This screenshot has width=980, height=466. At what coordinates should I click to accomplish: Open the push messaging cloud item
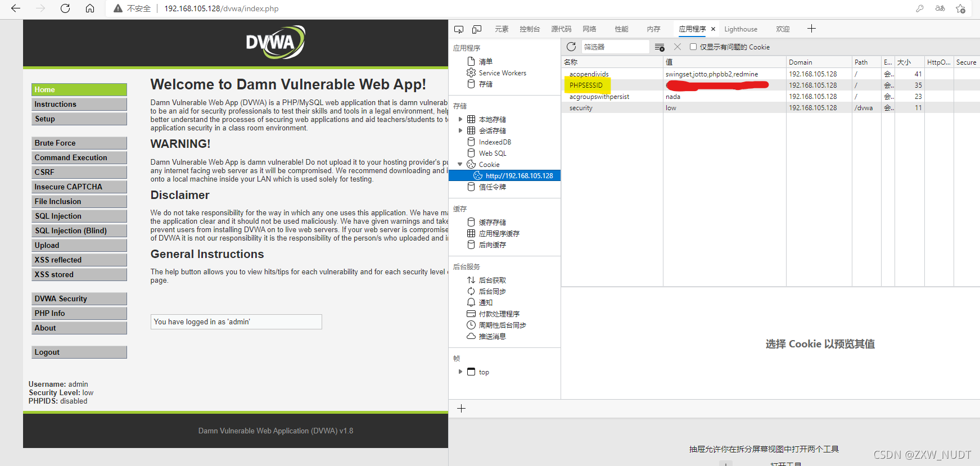(486, 336)
